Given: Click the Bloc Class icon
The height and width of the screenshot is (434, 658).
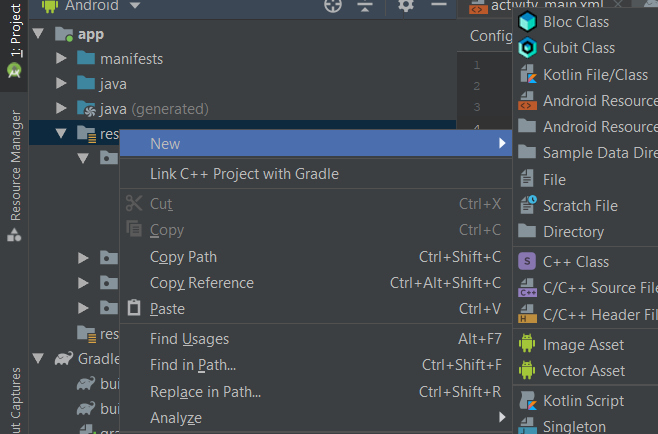Looking at the screenshot, I should tap(527, 21).
